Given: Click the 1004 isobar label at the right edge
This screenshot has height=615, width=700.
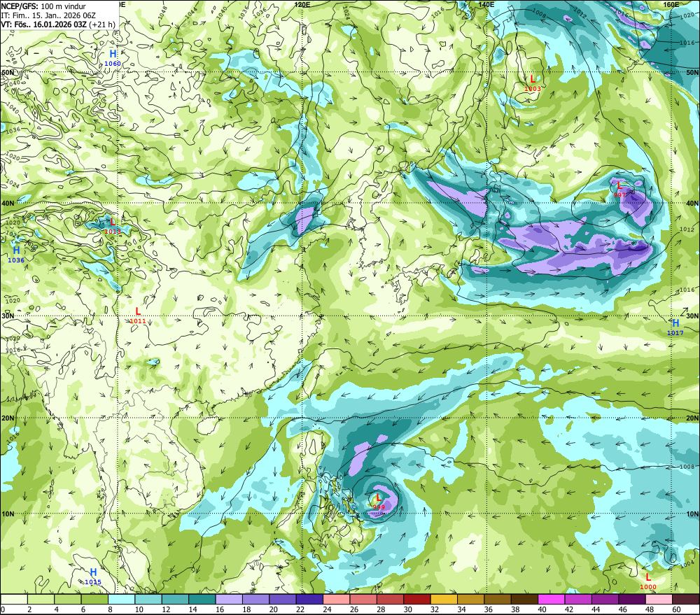Looking at the screenshot, I should [x=687, y=565].
